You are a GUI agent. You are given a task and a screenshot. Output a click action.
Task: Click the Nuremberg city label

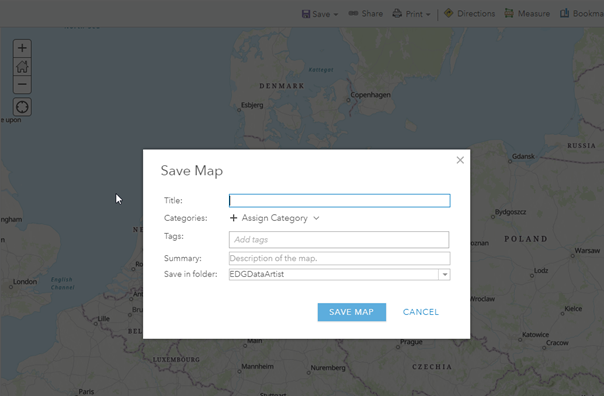pyautogui.click(x=328, y=367)
